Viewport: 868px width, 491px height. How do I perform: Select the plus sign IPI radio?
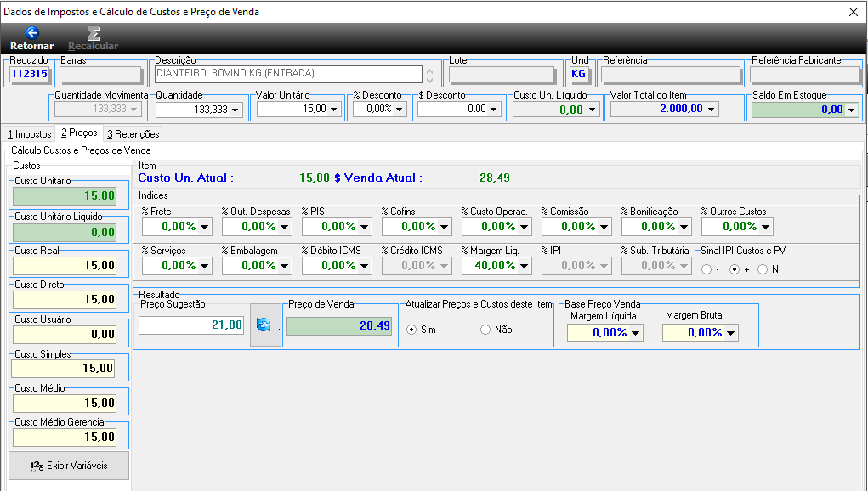[735, 269]
